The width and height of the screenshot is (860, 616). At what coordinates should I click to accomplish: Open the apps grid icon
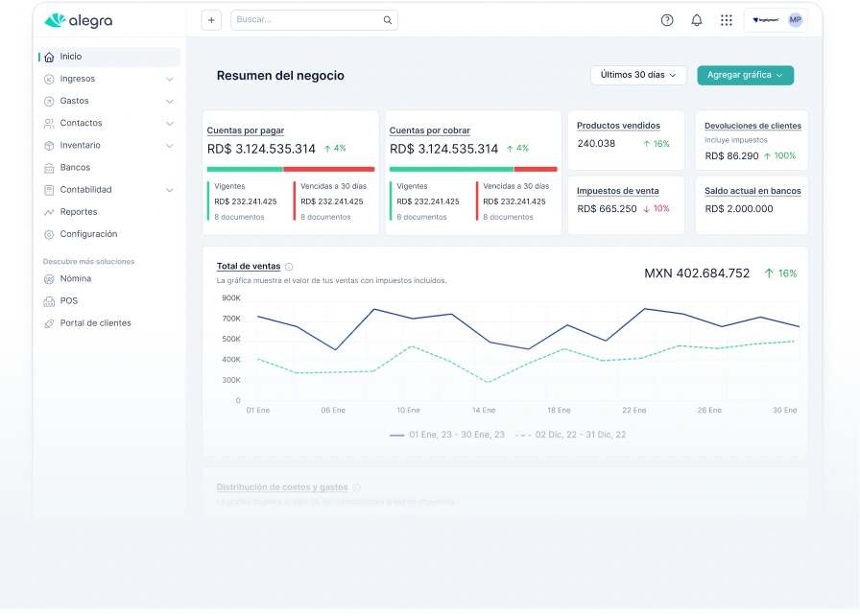point(726,20)
